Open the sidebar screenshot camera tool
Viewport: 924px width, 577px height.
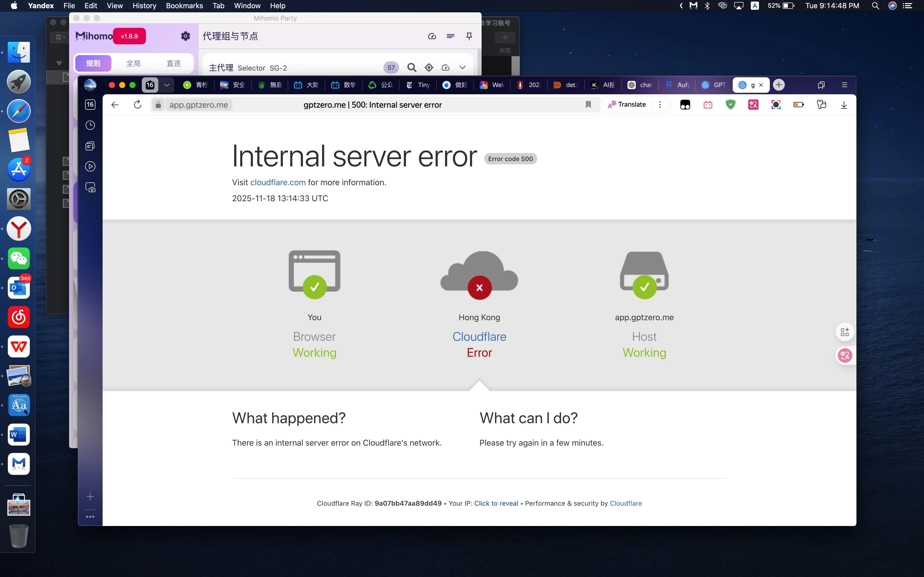[x=90, y=187]
